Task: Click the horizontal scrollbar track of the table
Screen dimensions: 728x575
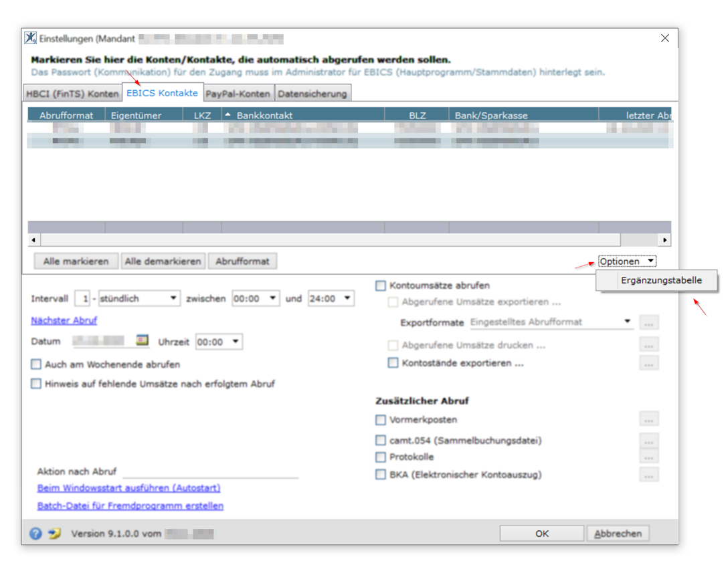Action: 638,240
